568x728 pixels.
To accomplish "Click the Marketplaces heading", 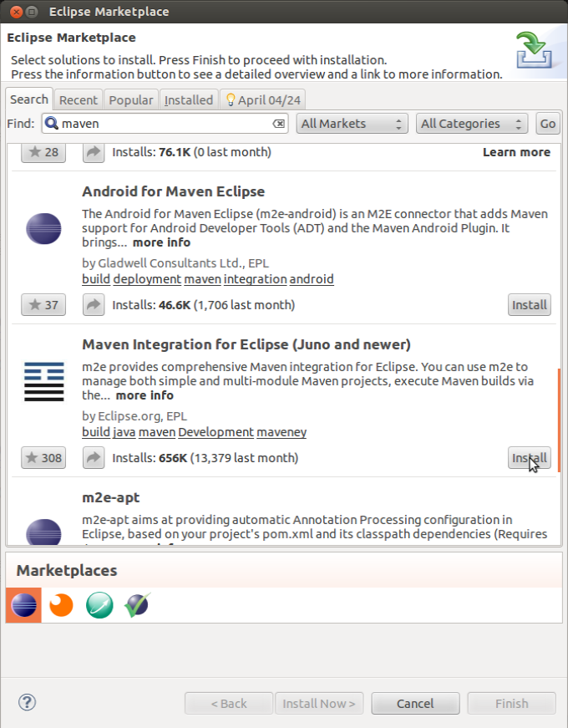I will pyautogui.click(x=67, y=570).
